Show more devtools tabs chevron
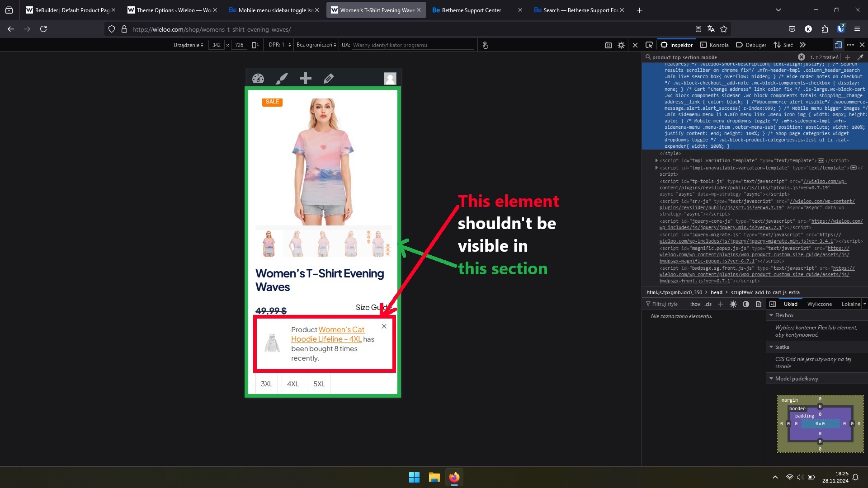 point(802,45)
